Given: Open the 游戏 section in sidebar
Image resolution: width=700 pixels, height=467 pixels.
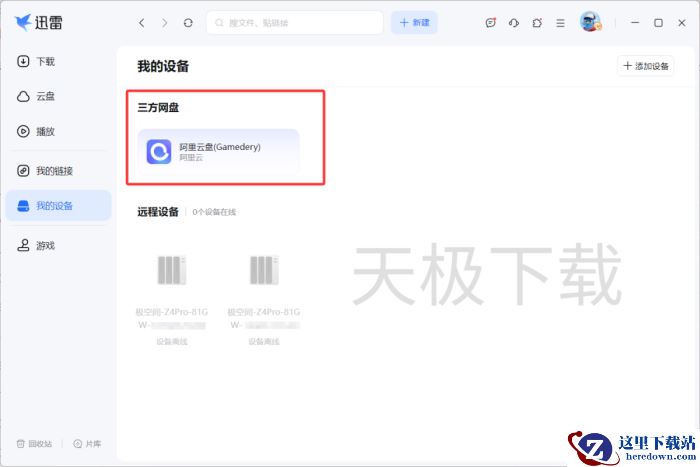Looking at the screenshot, I should 36,245.
